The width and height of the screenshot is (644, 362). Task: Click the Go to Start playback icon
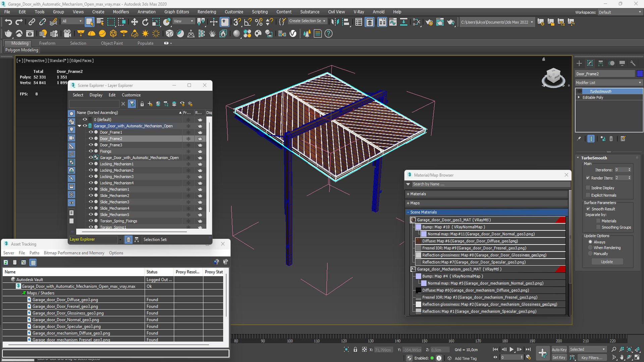tap(495, 349)
